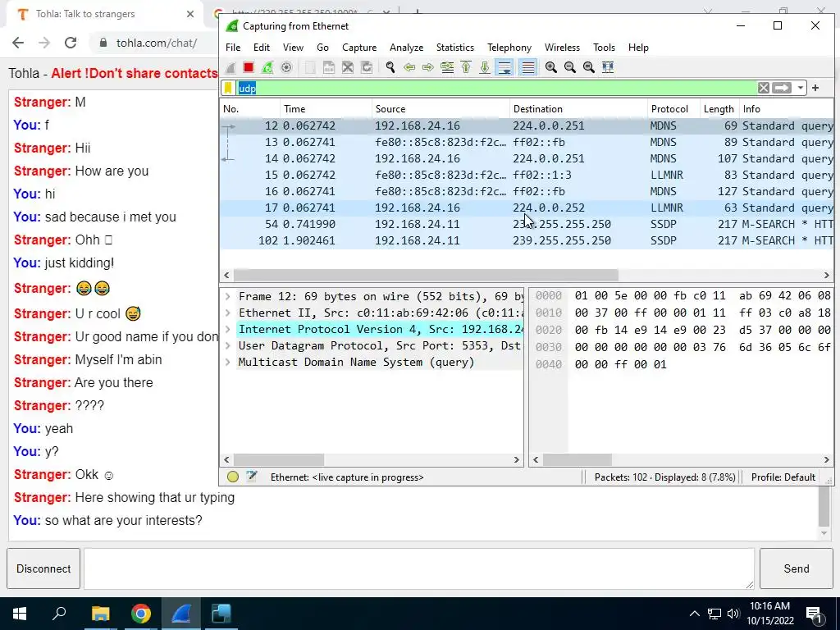Expand the Frame 12 details tree item
Image resolution: width=840 pixels, height=630 pixels.
point(228,296)
